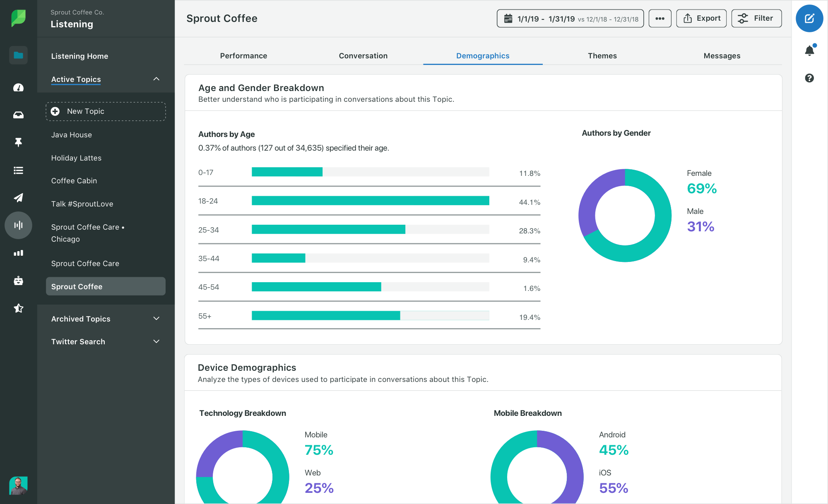The image size is (828, 504).
Task: Switch to the Themes tab
Action: coord(602,55)
